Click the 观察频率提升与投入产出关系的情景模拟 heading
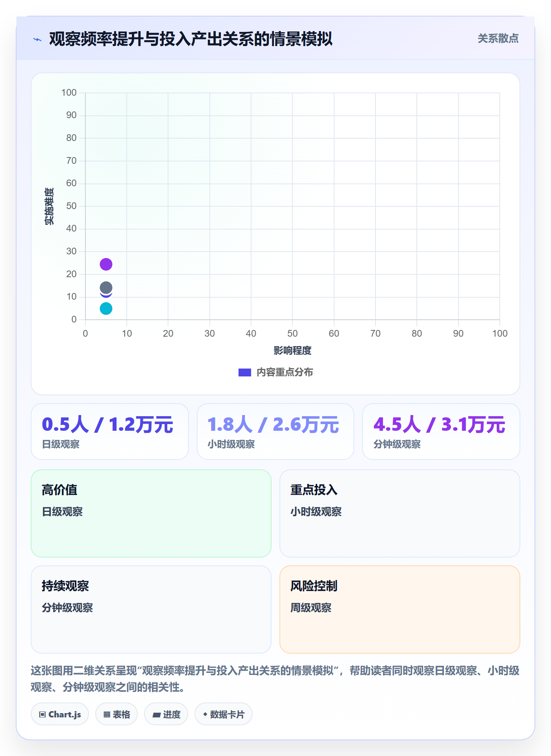This screenshot has width=551, height=756. [191, 39]
